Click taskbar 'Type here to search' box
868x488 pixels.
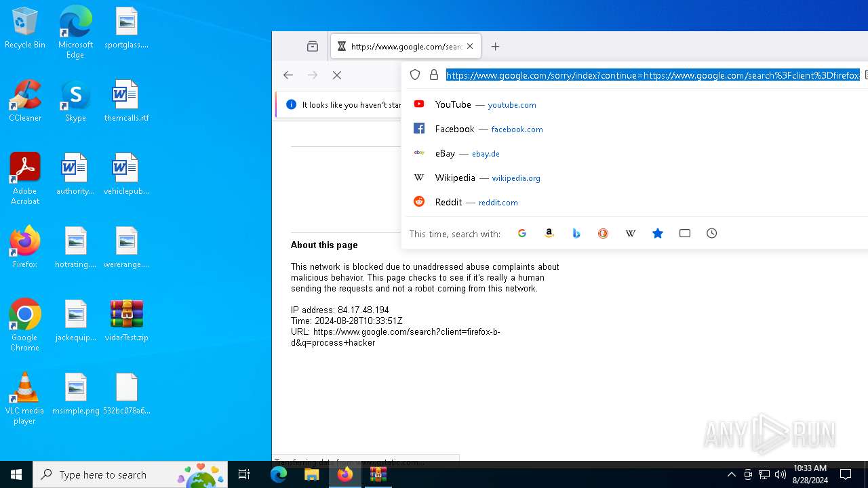[130, 474]
